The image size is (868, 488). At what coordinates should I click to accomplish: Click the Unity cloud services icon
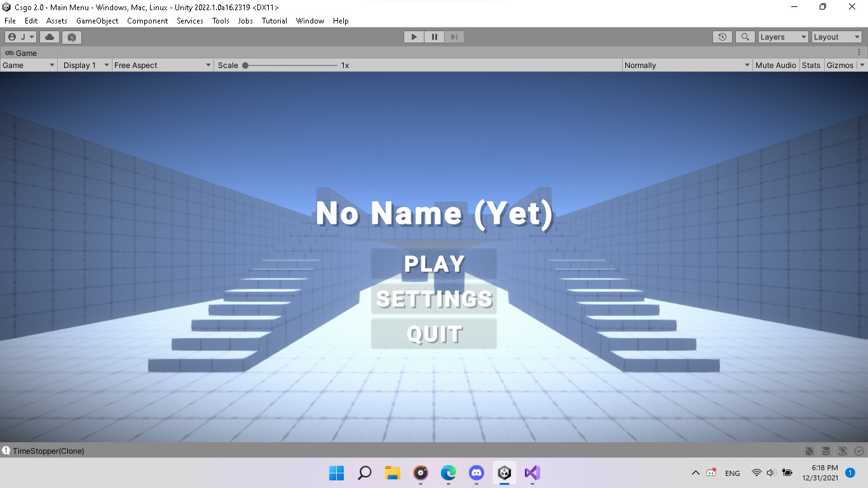tap(50, 37)
